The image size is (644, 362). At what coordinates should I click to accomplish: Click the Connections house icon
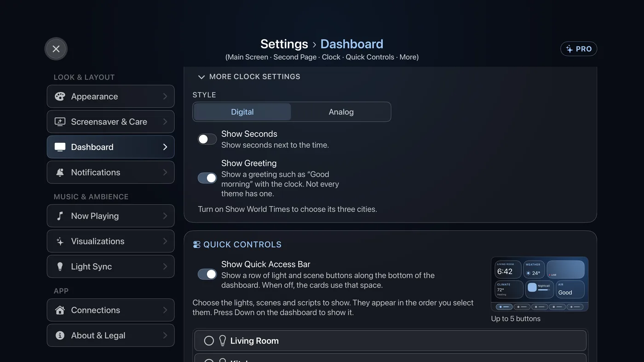(x=60, y=310)
